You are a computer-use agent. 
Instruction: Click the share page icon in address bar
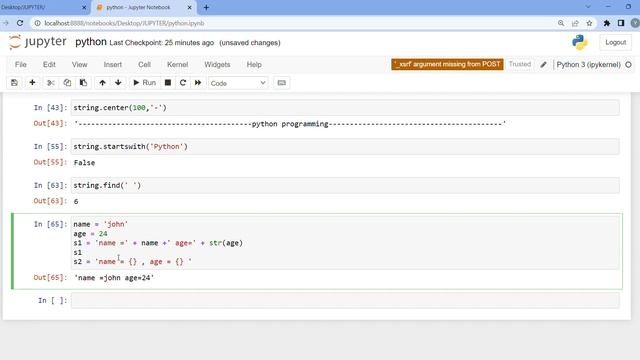pos(575,23)
